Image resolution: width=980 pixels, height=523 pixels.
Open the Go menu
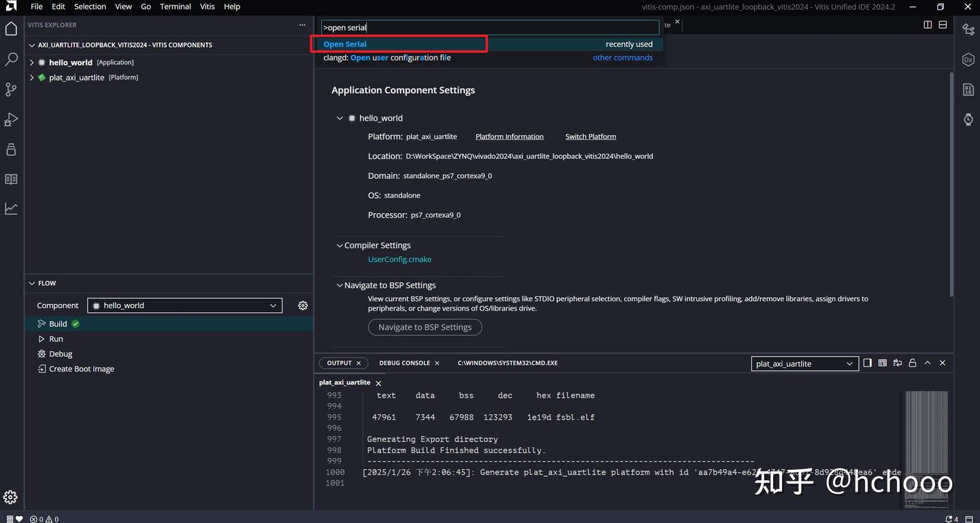pos(146,6)
